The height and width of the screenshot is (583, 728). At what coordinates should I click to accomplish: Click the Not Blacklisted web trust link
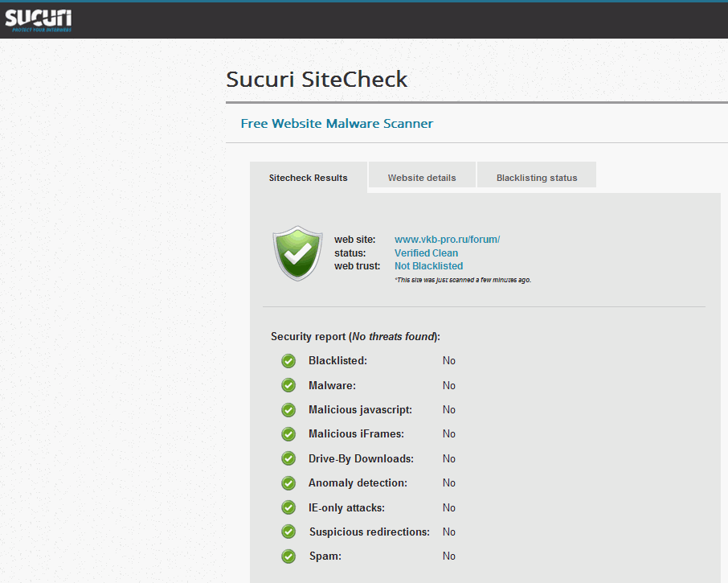428,265
